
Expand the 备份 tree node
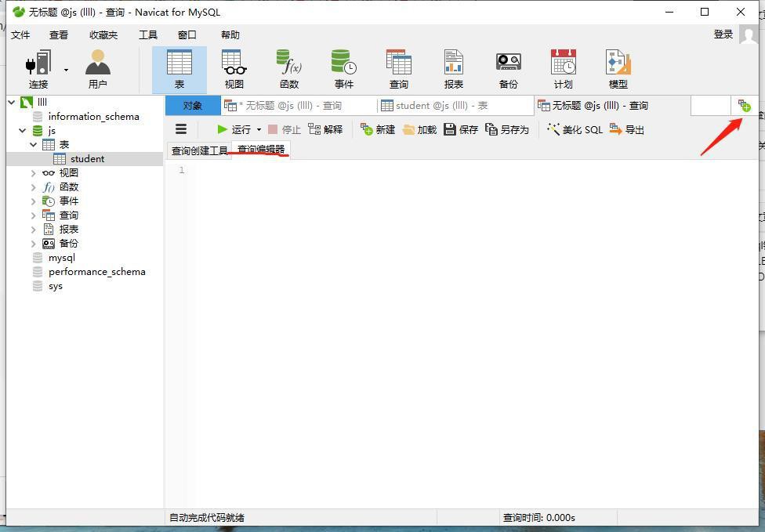[33, 244]
